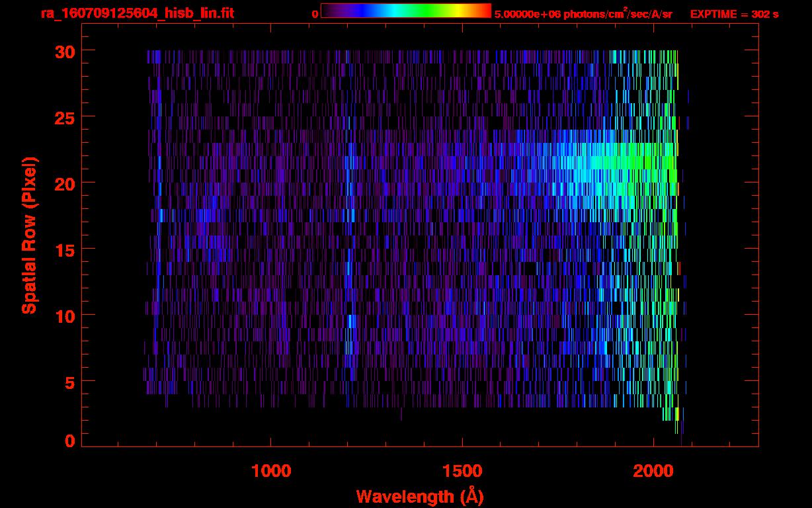Click the 1000 wavelength tick label
The height and width of the screenshot is (508, 812).
(271, 470)
